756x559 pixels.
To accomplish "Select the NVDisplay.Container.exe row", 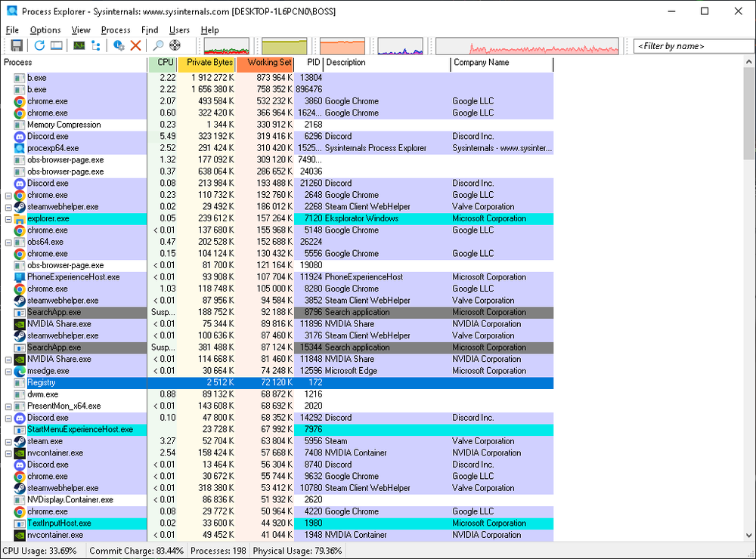I will [277, 500].
